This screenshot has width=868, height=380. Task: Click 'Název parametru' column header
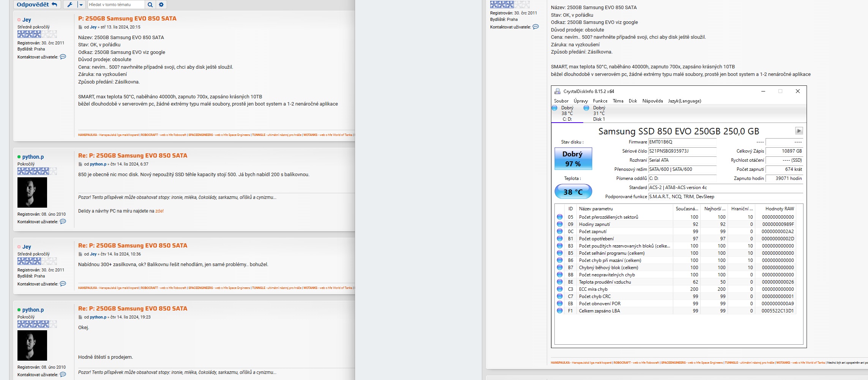coord(625,209)
